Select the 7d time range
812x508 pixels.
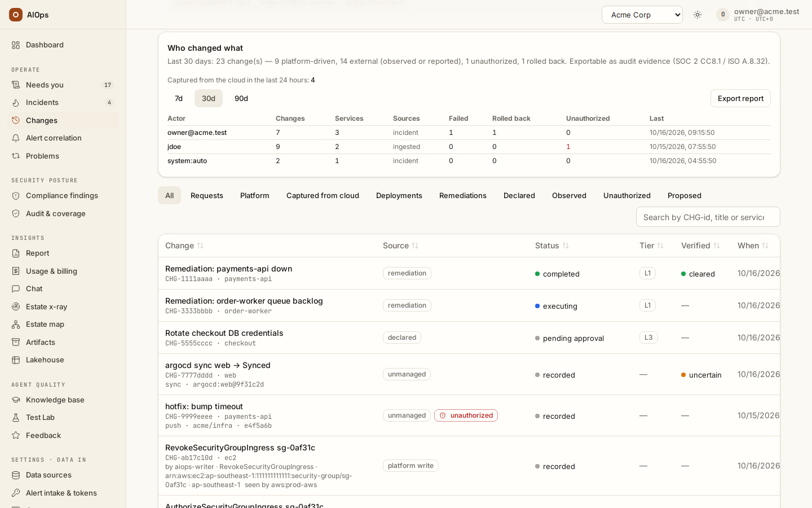[179, 98]
